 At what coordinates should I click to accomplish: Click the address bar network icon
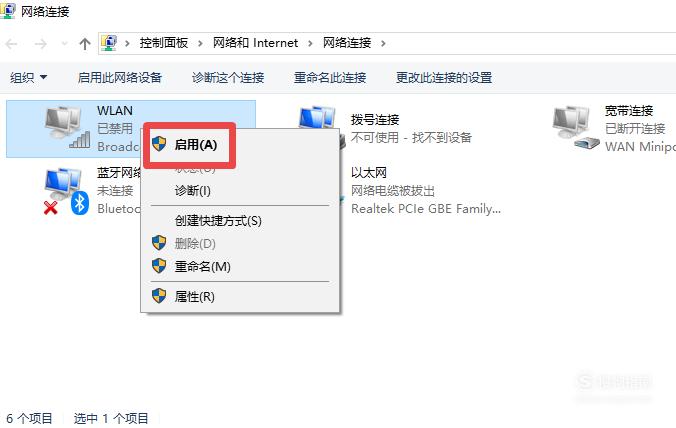tap(109, 43)
